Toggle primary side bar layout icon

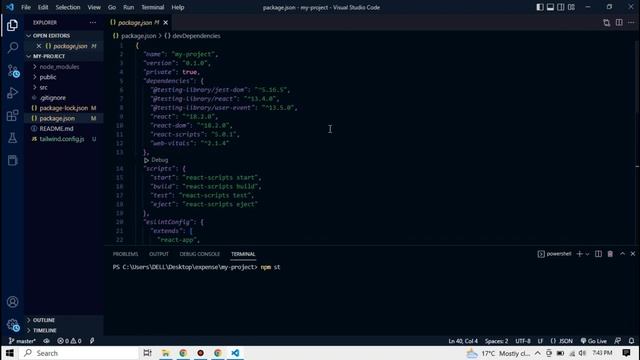540,7
